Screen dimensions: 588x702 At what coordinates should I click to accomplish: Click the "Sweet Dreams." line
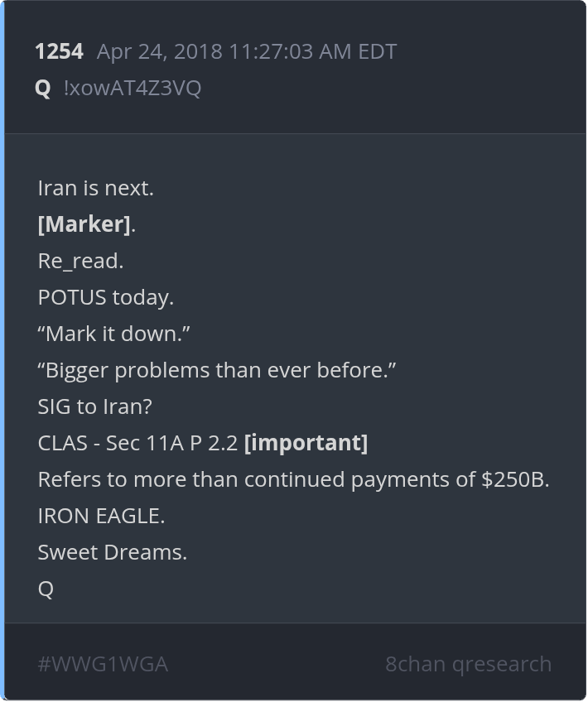[x=113, y=552]
